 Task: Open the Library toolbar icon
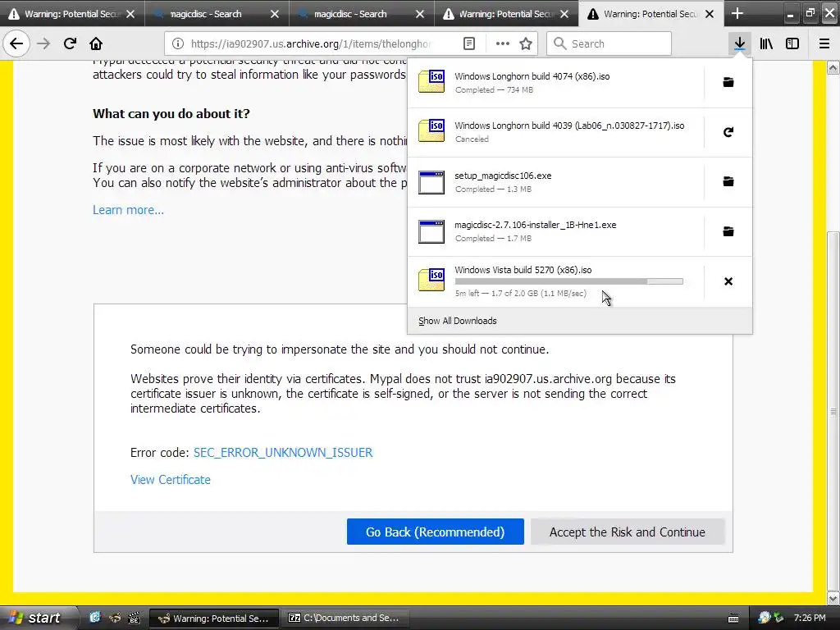[x=766, y=43]
